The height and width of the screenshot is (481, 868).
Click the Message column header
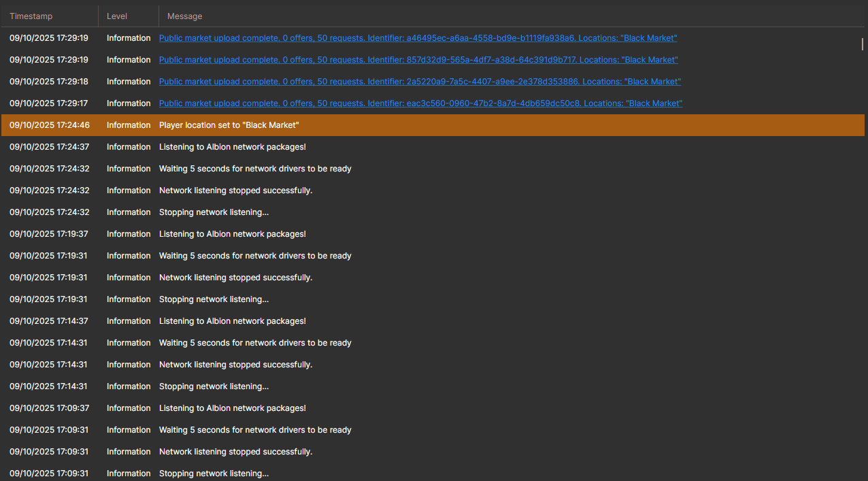coord(184,16)
